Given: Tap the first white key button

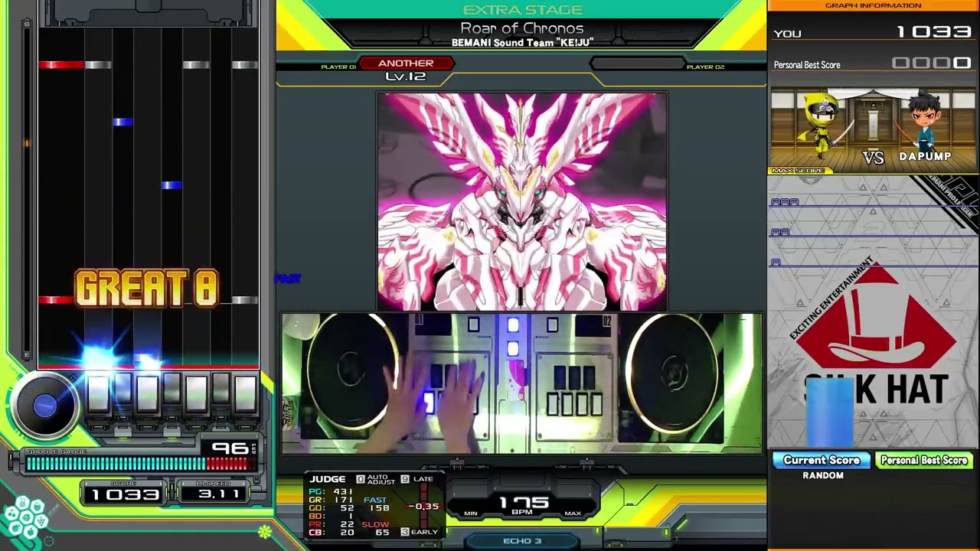Looking at the screenshot, I should (x=98, y=393).
